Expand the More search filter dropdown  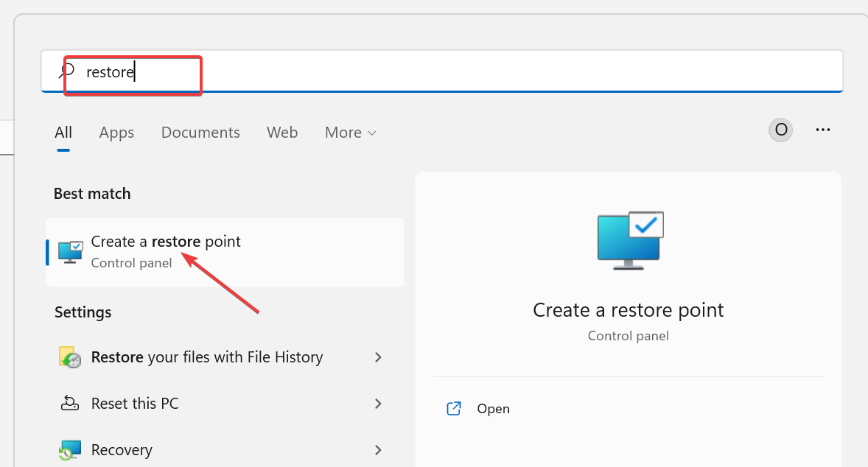(x=350, y=133)
